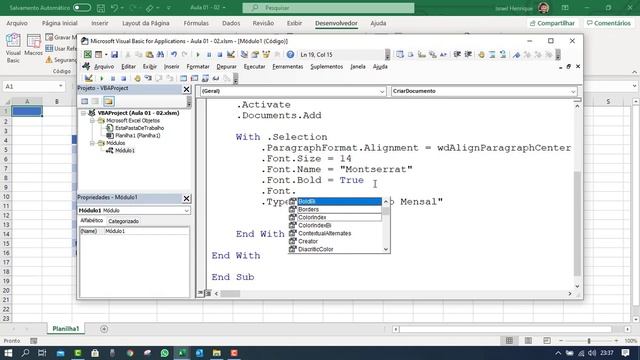
Task: Click the View Microsoft Excel icon in VBA toolbar
Action: pyautogui.click(x=88, y=54)
